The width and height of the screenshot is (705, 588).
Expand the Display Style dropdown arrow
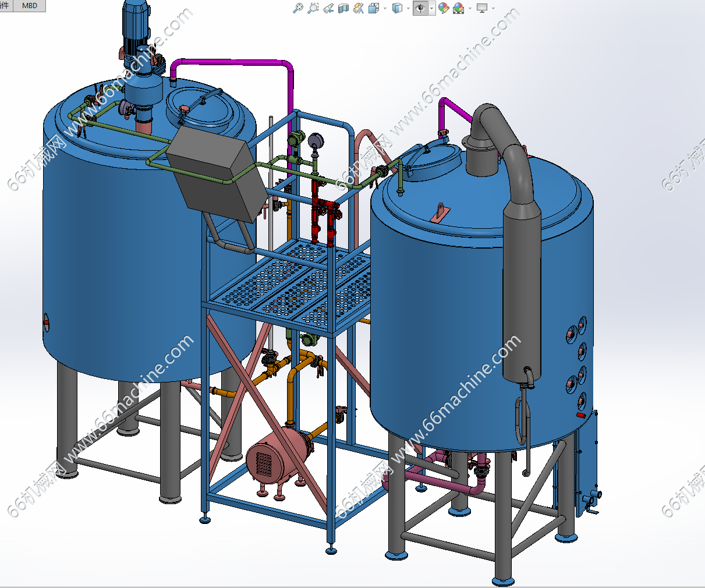coord(408,8)
